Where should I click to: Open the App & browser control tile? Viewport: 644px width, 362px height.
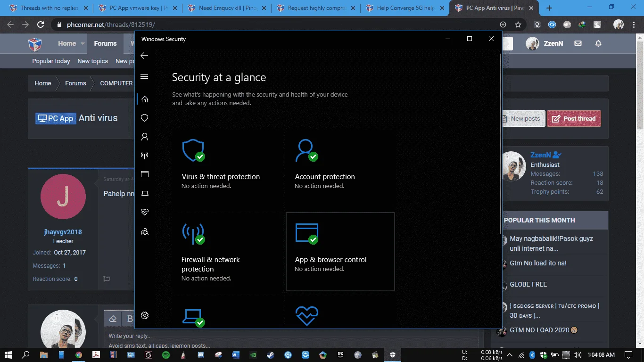340,252
